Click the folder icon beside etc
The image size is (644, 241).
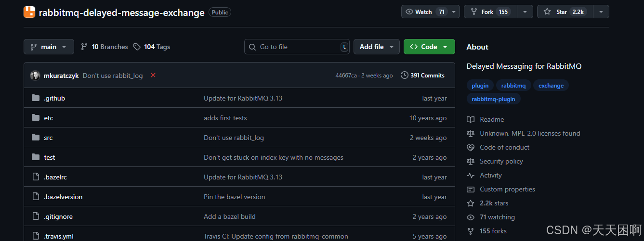coord(35,118)
